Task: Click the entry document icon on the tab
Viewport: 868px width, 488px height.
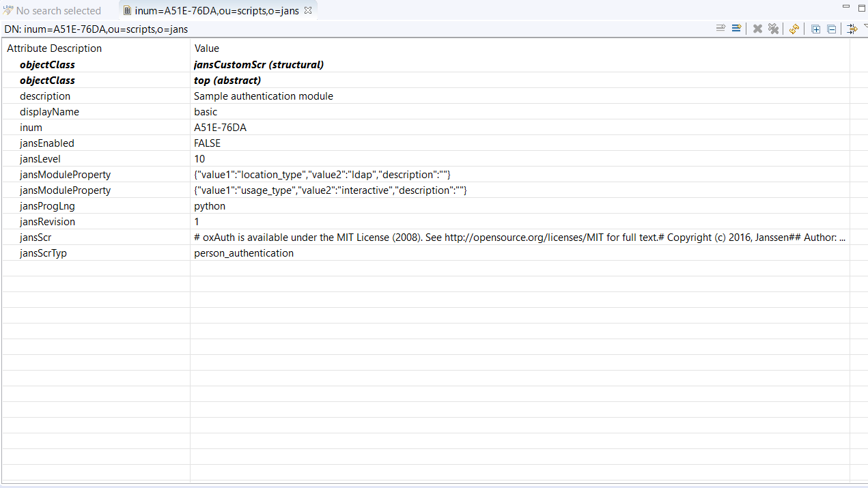Action: 127,10
